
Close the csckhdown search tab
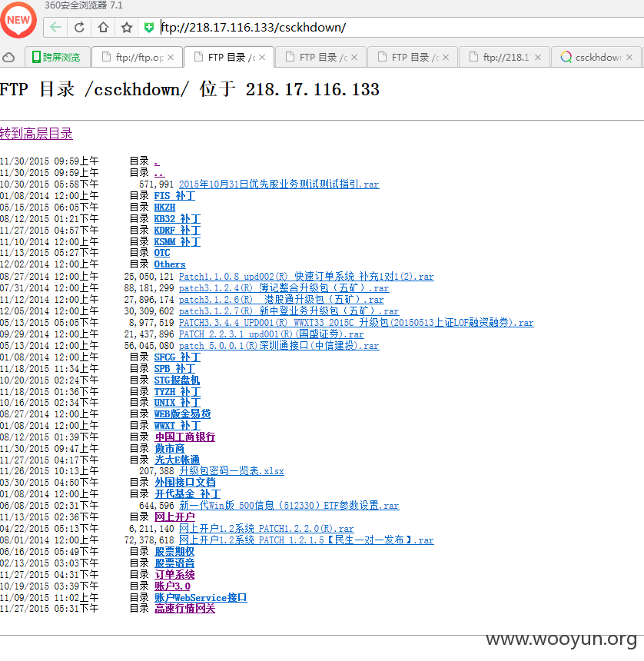pos(629,58)
